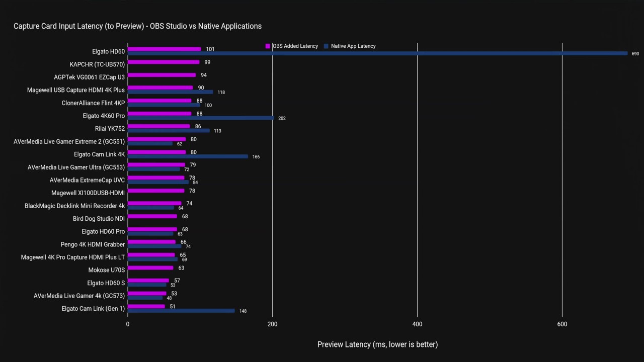This screenshot has height=362, width=644.
Task: Click the 600 tick on the x-axis
Action: coord(562,324)
